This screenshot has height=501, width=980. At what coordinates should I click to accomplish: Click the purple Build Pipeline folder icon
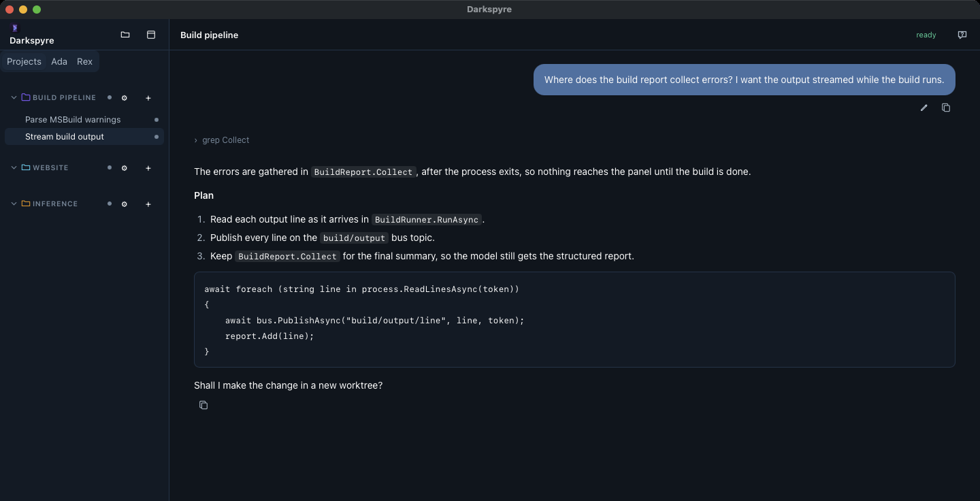point(26,97)
